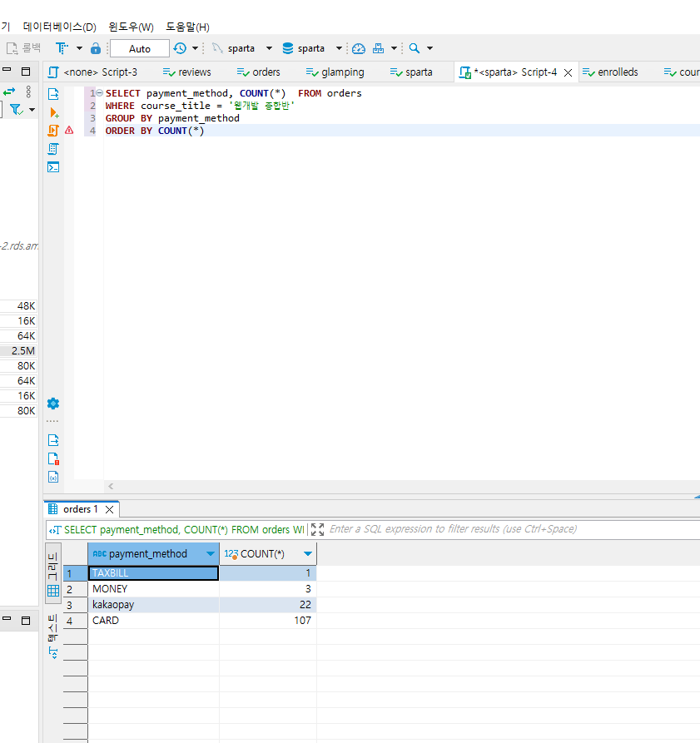
Task: Maximize the top navigator panel
Action: (x=26, y=72)
